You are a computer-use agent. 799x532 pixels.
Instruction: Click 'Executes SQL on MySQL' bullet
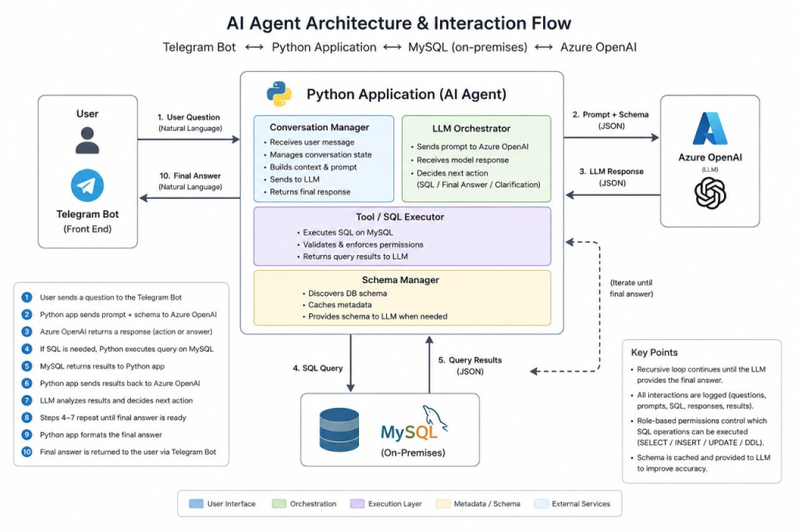coord(347,232)
